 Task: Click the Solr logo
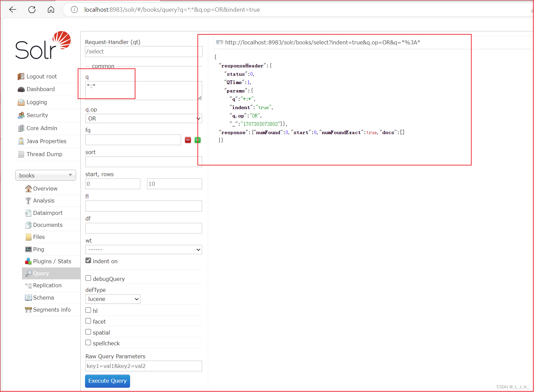43,45
